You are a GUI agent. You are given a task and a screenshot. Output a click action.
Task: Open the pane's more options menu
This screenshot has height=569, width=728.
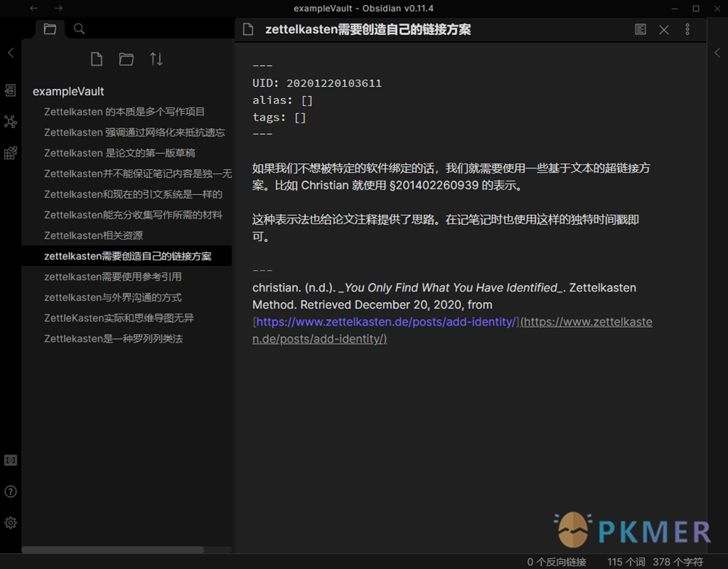(x=688, y=29)
